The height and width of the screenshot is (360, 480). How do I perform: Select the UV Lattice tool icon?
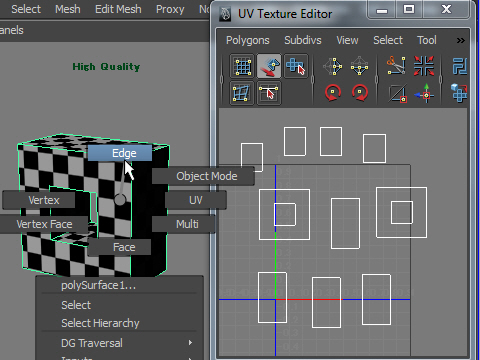243,66
